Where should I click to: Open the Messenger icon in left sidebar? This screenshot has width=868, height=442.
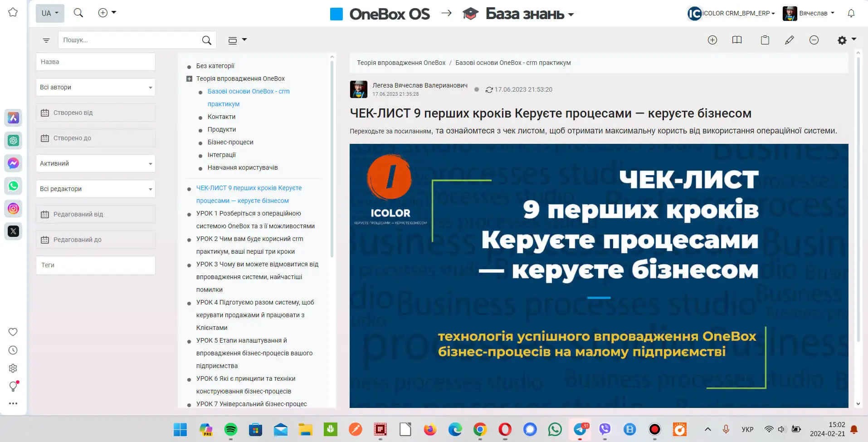pyautogui.click(x=13, y=163)
